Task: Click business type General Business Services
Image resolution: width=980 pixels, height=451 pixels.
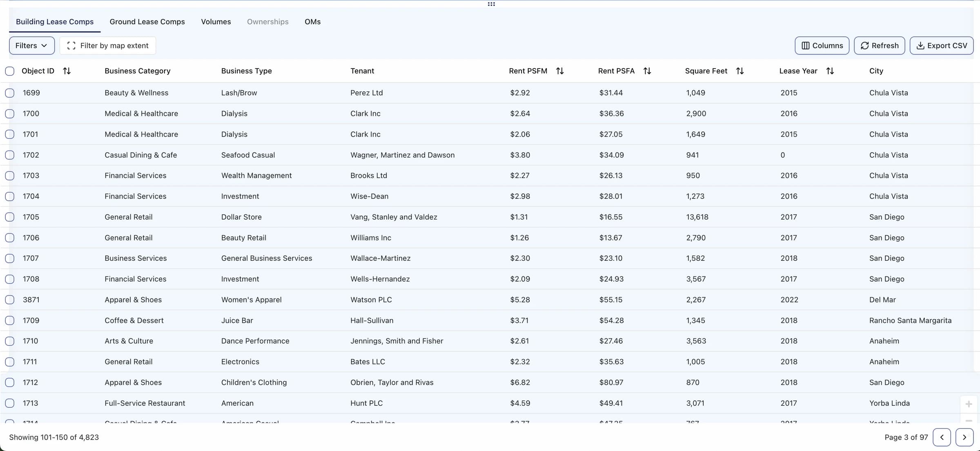Action: pos(267,258)
